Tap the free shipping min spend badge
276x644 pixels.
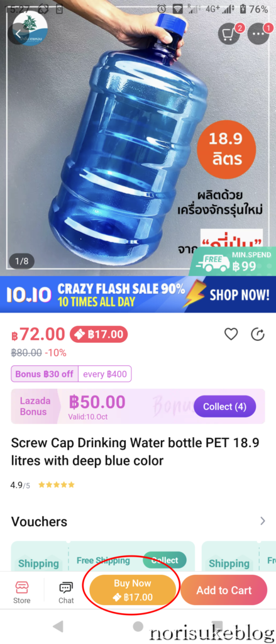(x=232, y=261)
